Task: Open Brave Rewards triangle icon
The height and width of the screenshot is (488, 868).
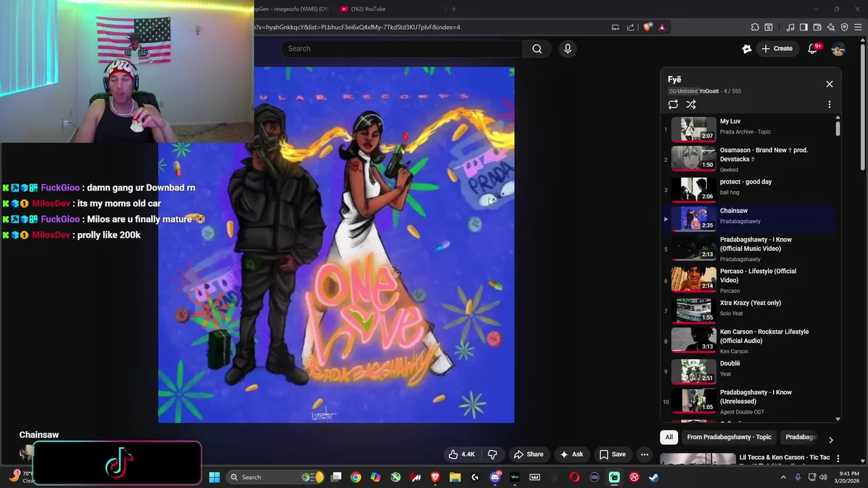Action: coord(662,27)
